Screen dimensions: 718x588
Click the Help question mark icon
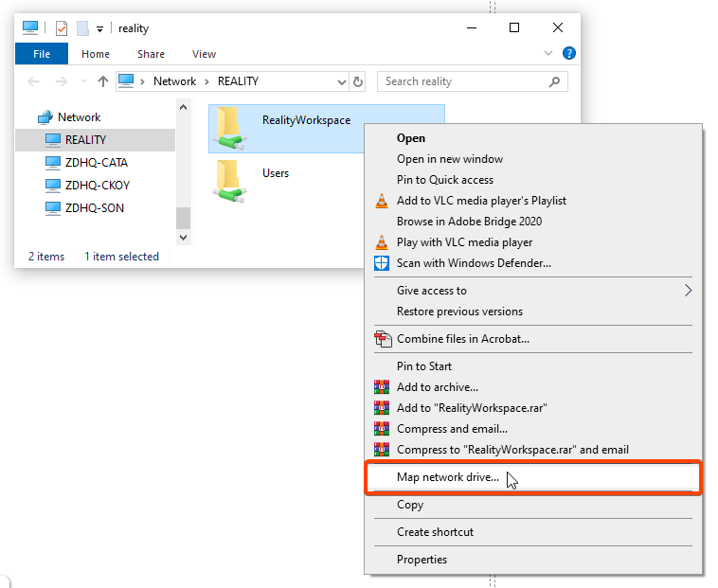[x=569, y=54]
